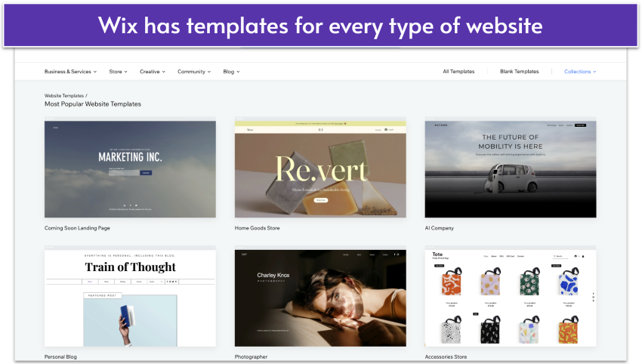Open the Store dropdown menu
The image size is (642, 364).
(118, 72)
